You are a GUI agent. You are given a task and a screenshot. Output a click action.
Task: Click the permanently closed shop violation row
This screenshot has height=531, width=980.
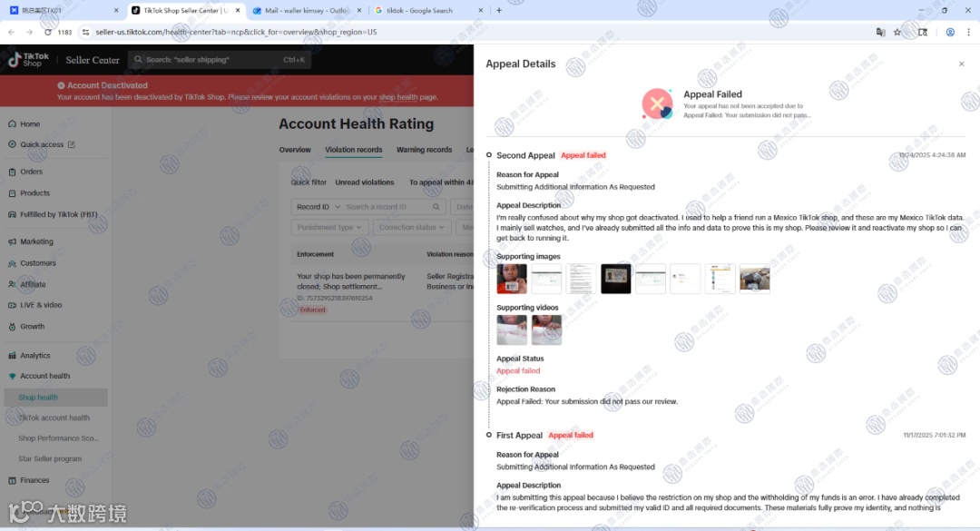(x=385, y=292)
